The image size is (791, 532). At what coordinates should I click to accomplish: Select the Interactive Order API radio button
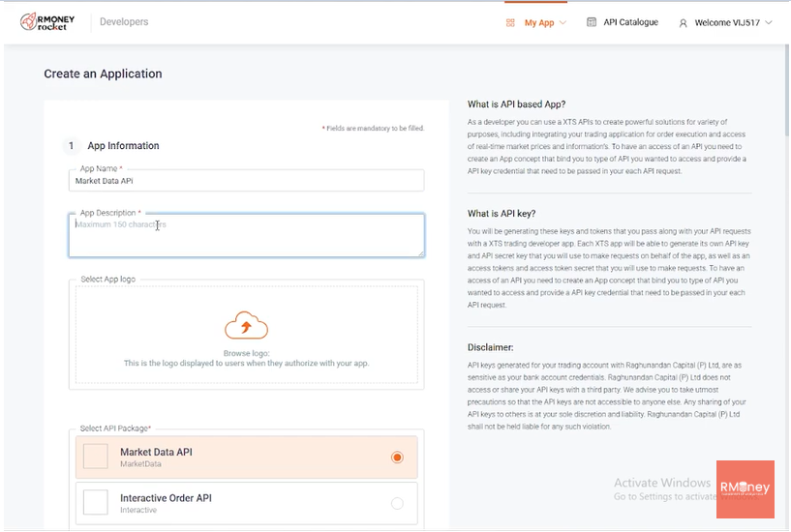[x=397, y=503]
